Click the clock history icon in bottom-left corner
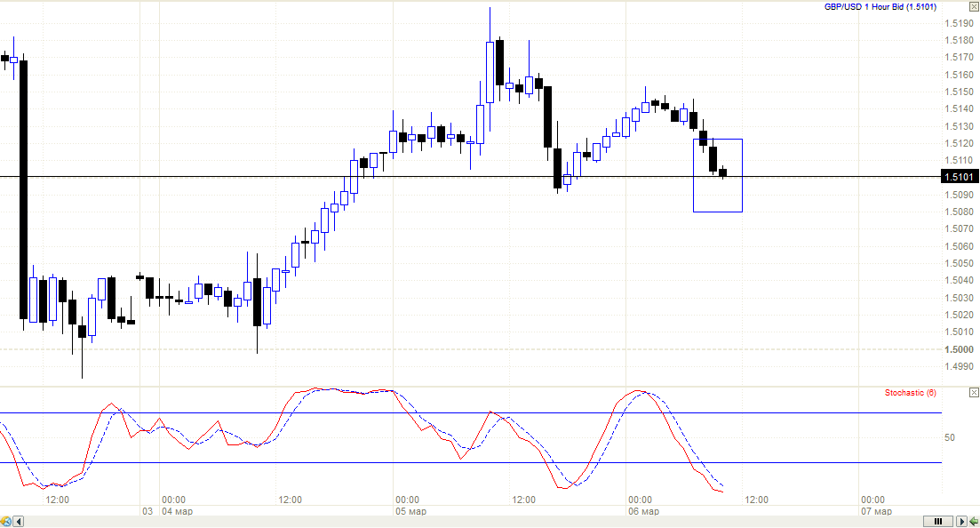The image size is (980, 528). pos(5,521)
